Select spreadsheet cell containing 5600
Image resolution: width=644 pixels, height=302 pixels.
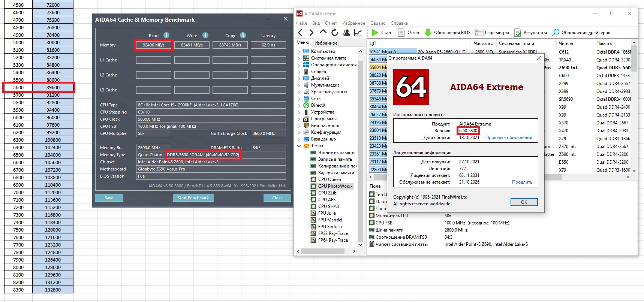coord(18,87)
